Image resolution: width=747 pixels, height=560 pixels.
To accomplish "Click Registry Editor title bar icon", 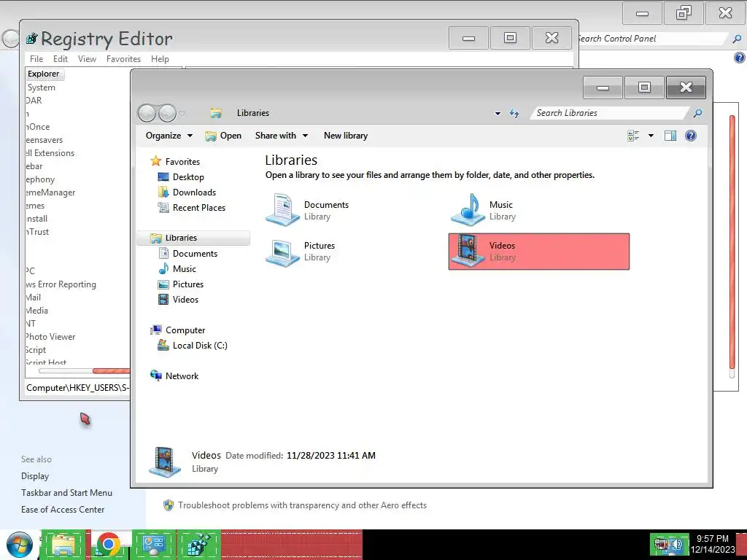I will click(x=32, y=38).
